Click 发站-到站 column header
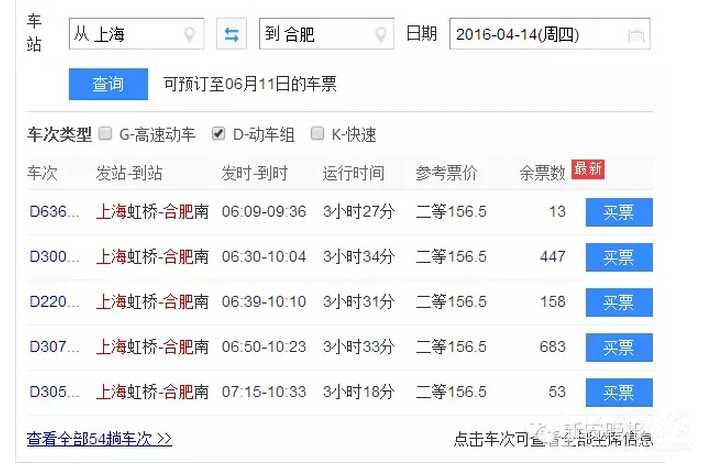 click(129, 173)
